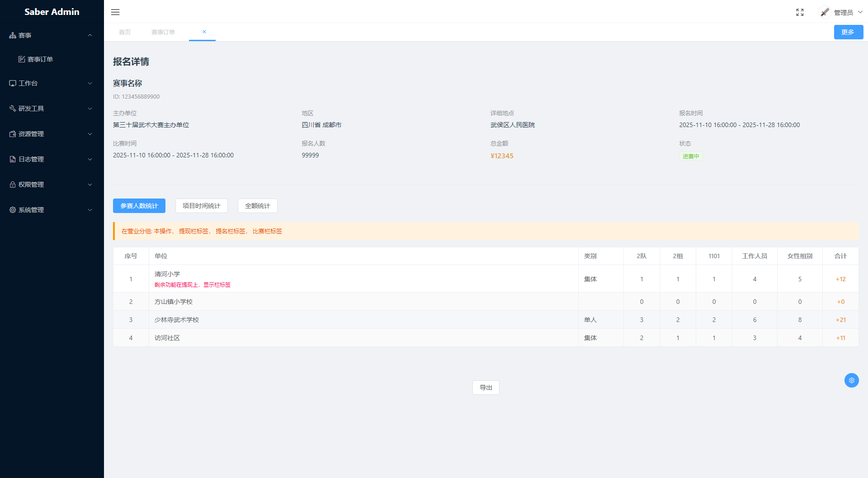Click the 工作台 monitor icon

[x=13, y=83]
